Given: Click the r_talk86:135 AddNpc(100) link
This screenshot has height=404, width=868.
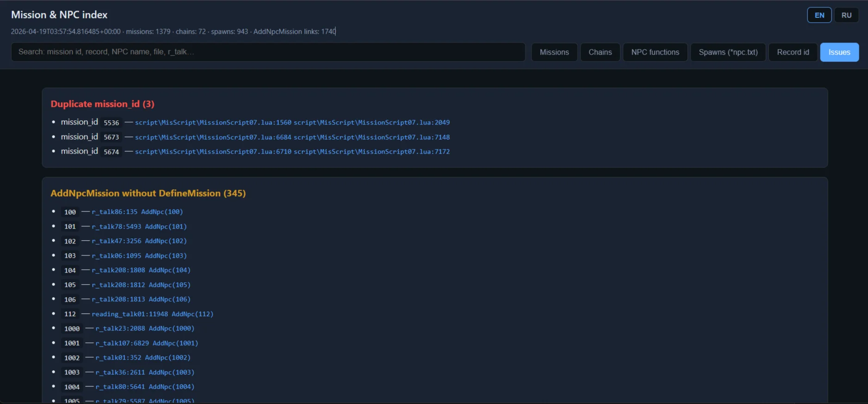Looking at the screenshot, I should [137, 212].
